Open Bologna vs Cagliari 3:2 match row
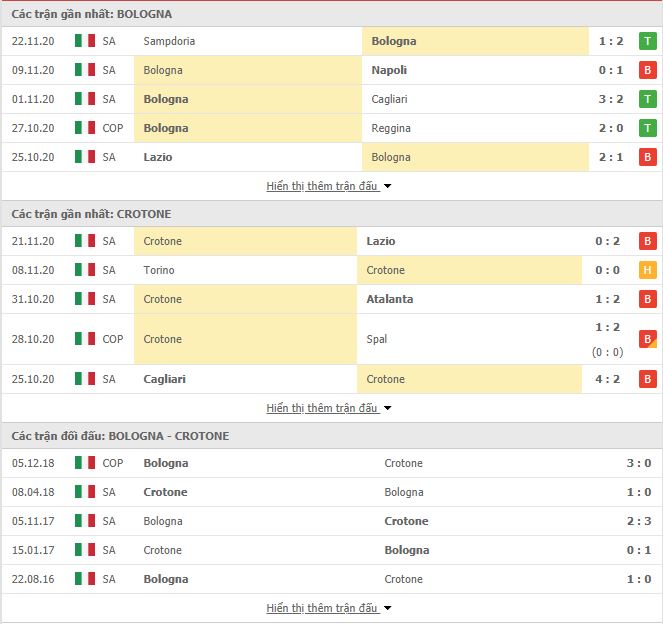Viewport: 663px width, 624px height. [332, 99]
